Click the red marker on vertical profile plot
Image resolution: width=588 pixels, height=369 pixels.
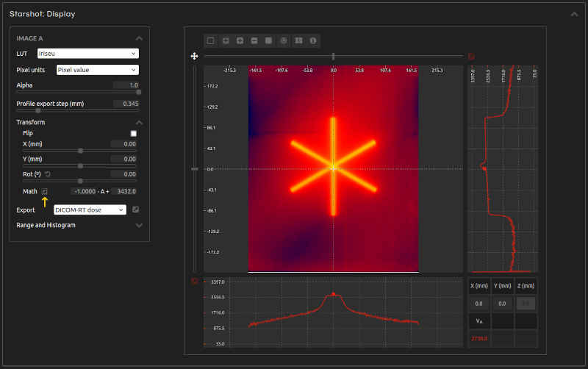(484, 169)
